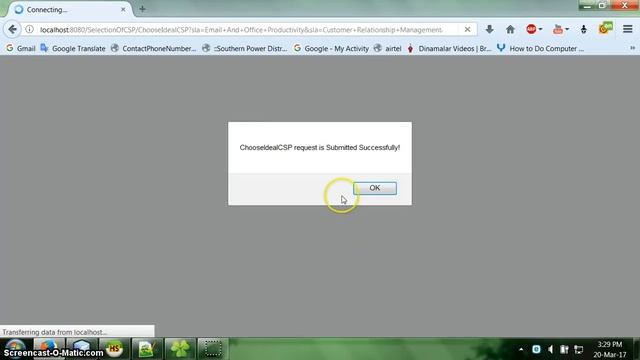
Task: Open the airtel bookmark
Action: pyautogui.click(x=388, y=49)
